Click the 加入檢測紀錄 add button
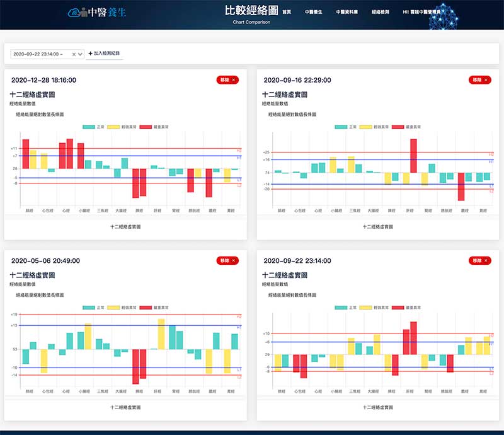The height and width of the screenshot is (435, 504). tap(104, 54)
